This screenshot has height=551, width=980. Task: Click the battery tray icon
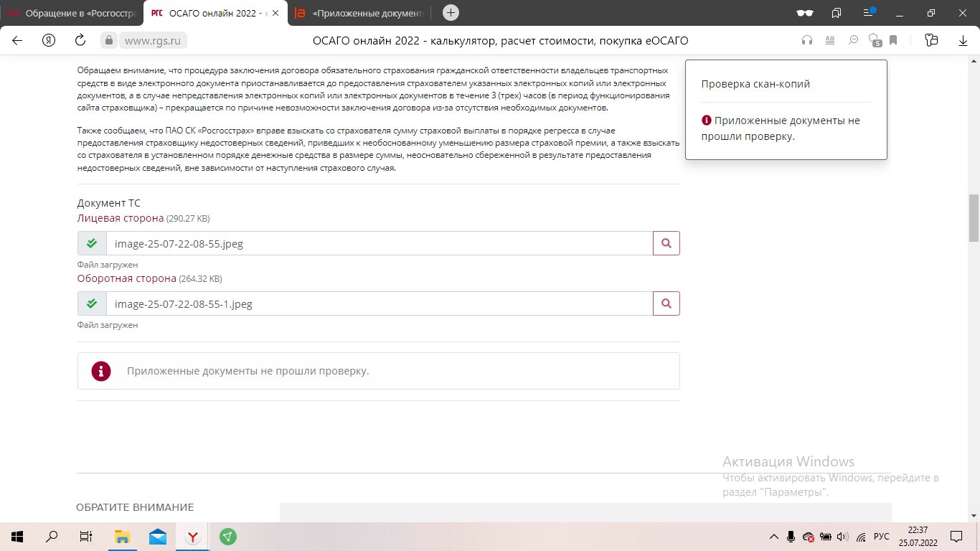pyautogui.click(x=826, y=536)
